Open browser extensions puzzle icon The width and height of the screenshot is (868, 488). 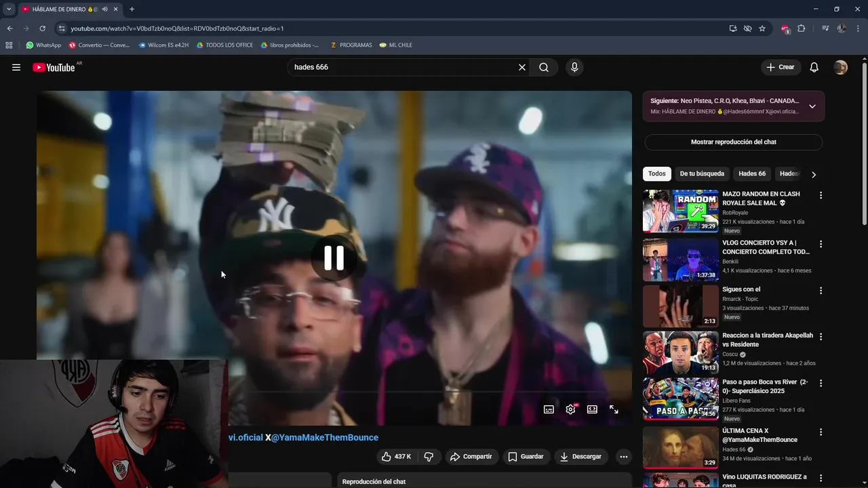(802, 28)
